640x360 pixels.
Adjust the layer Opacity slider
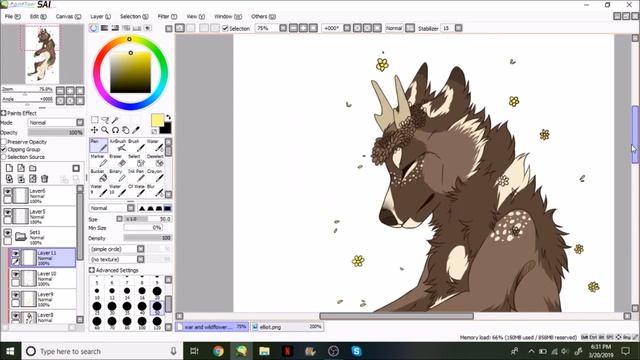pos(56,133)
